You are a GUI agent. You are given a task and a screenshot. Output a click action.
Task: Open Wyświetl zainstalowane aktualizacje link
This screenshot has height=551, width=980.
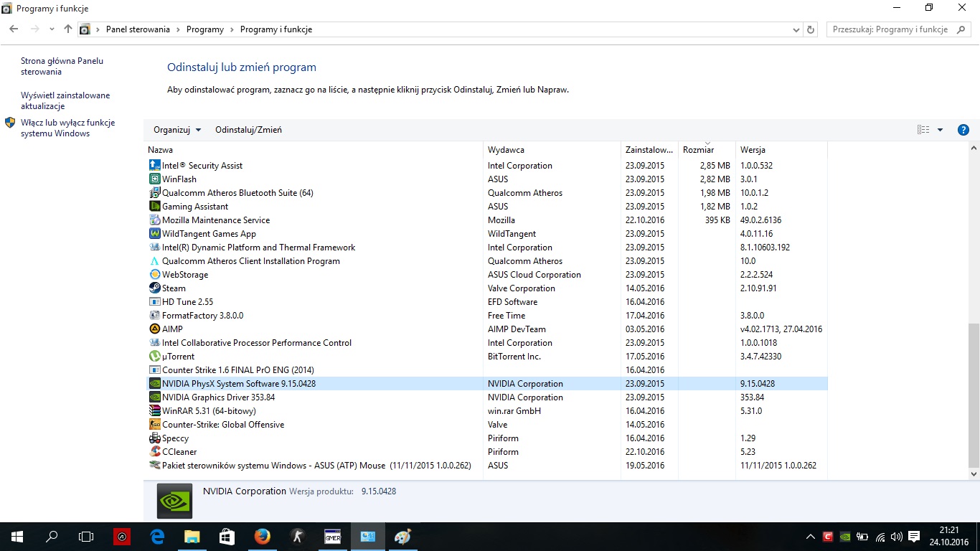click(65, 100)
